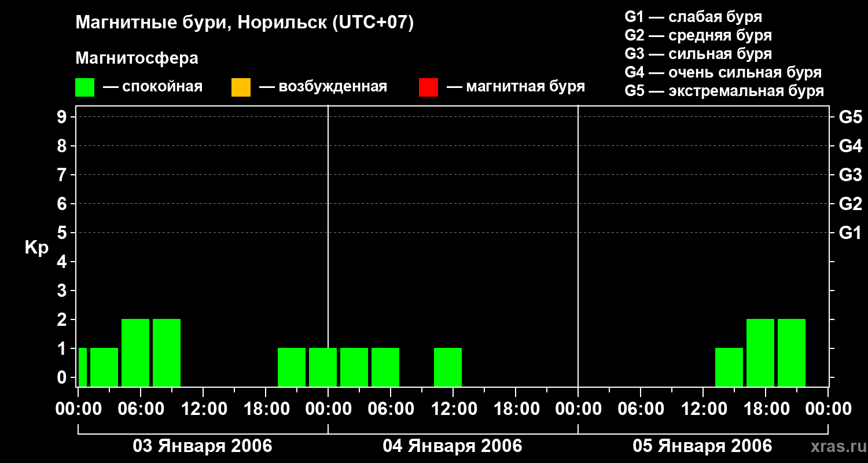Click the Kp 1 bar near 12:00 on 04 January
This screenshot has width=868, height=463.
point(448,367)
